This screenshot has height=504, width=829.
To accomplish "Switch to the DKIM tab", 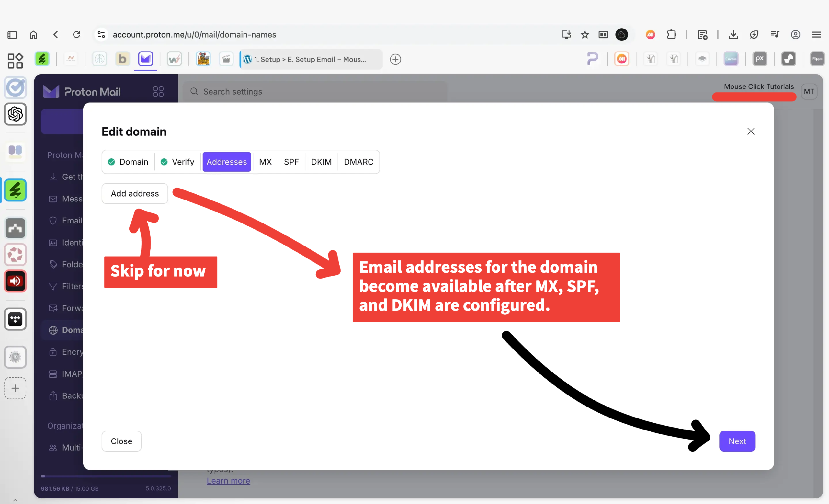I will (321, 162).
